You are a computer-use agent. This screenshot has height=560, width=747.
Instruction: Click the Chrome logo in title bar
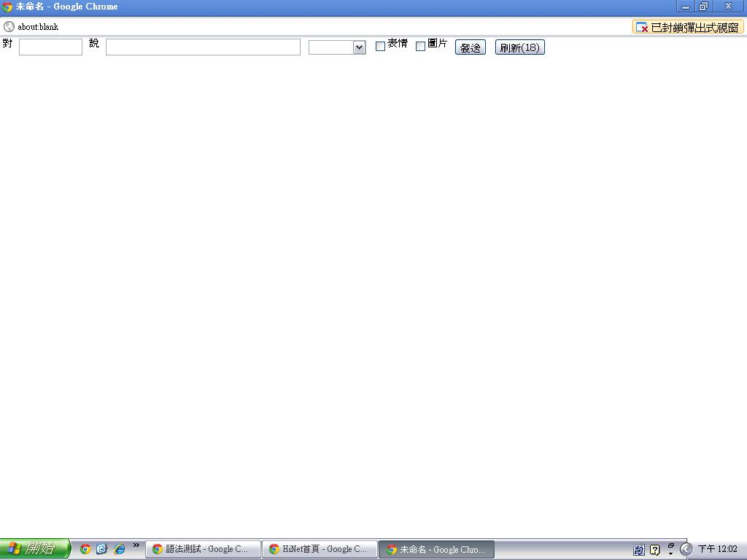(7, 7)
